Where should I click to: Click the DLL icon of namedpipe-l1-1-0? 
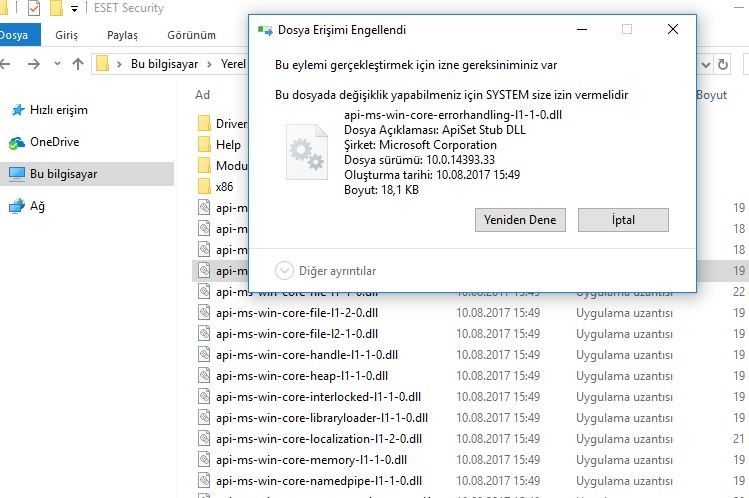204,480
